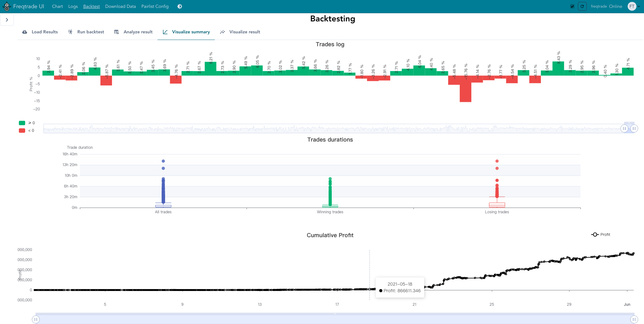
Task: Toggle the red '< 0' legend series
Action: 22,131
